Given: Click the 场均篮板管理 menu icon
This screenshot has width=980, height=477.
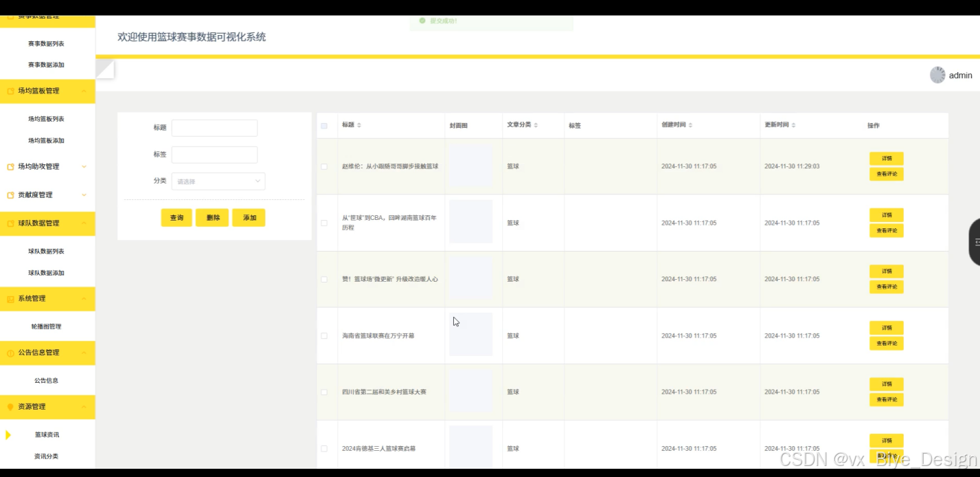Looking at the screenshot, I should pos(10,91).
